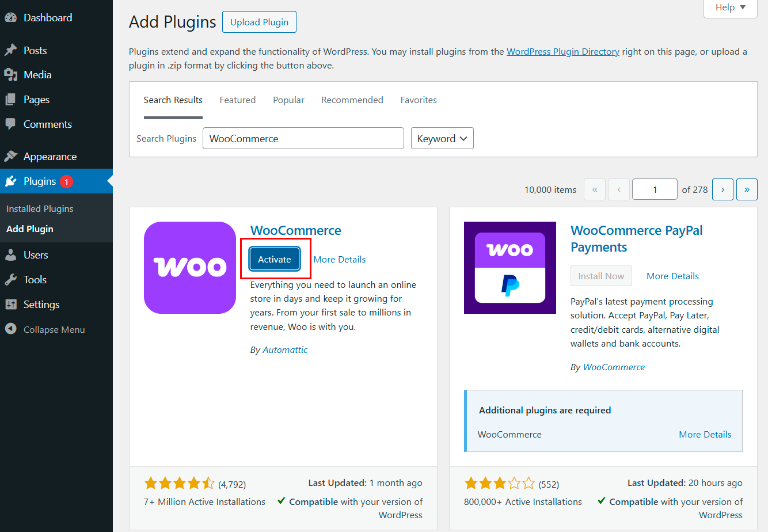Click the Posts pushpin icon

10,51
